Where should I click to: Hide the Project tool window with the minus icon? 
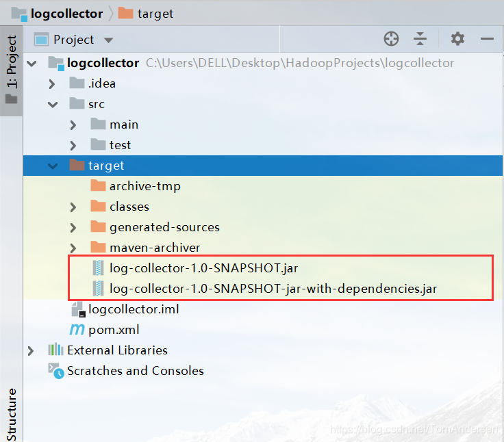pos(487,39)
